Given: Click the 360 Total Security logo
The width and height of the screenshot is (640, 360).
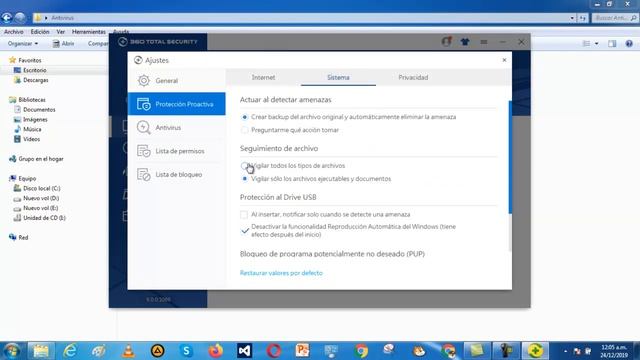Looking at the screenshot, I should coord(158,42).
